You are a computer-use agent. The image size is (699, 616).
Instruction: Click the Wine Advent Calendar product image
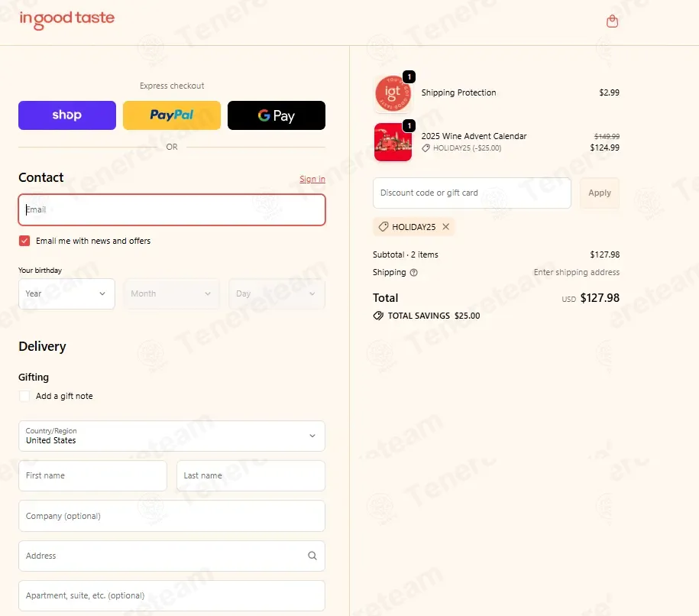(393, 142)
